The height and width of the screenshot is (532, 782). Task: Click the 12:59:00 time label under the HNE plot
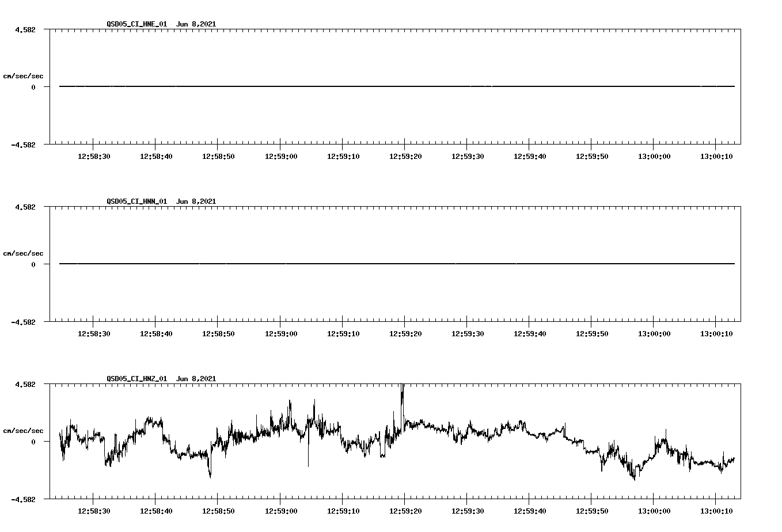click(280, 157)
